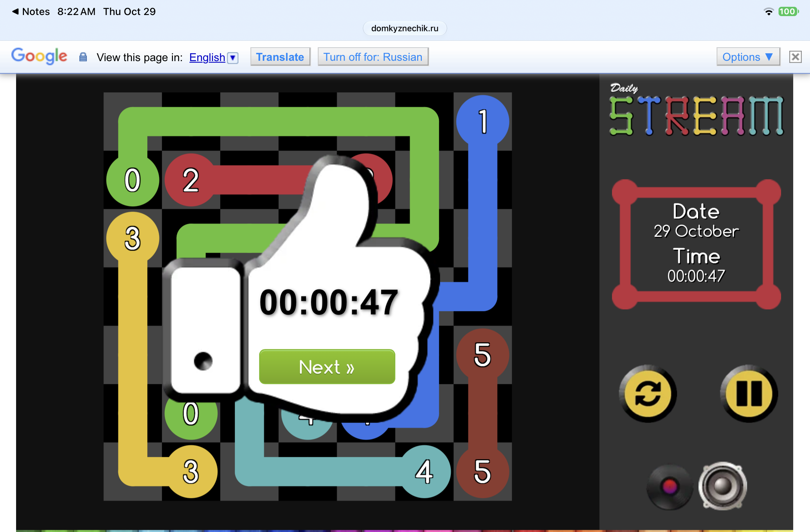Select the blue node numbered 1
The width and height of the screenshot is (810, 532).
pyautogui.click(x=483, y=122)
